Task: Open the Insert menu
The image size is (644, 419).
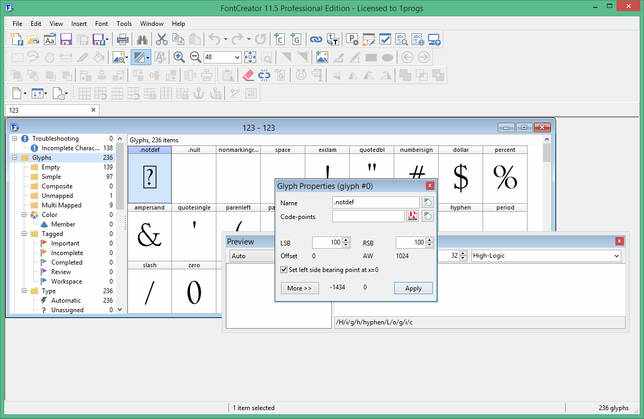Action: click(x=79, y=24)
